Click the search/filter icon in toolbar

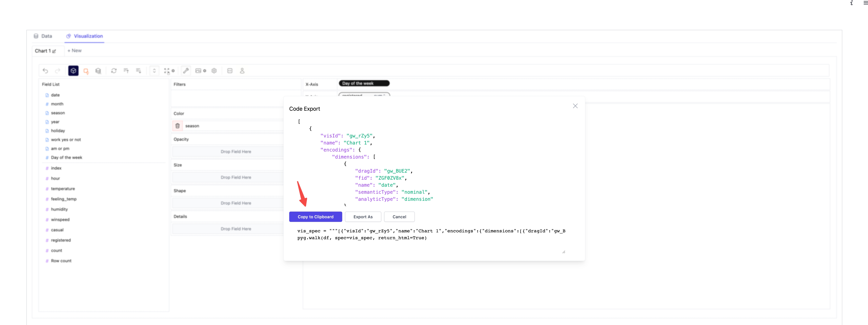(86, 71)
